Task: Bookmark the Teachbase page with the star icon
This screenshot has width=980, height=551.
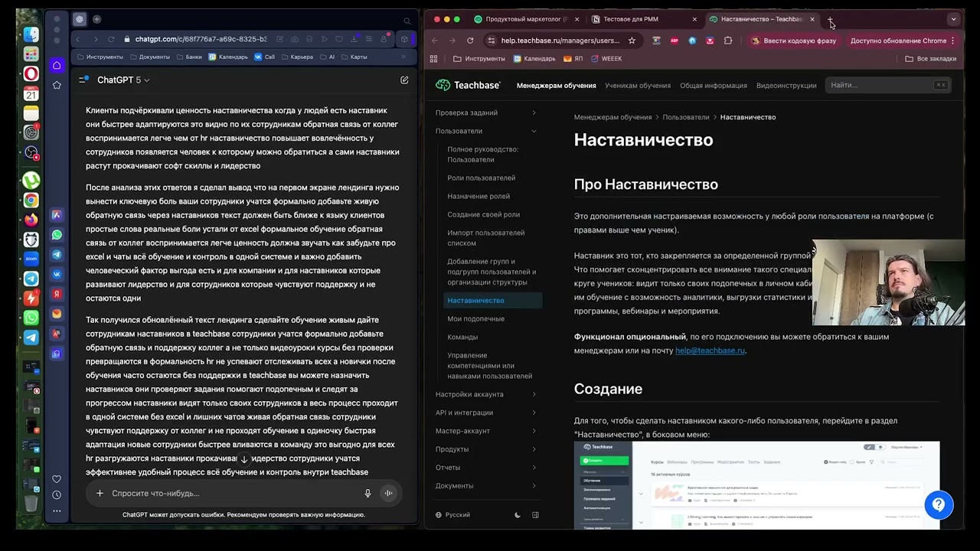Action: click(632, 41)
